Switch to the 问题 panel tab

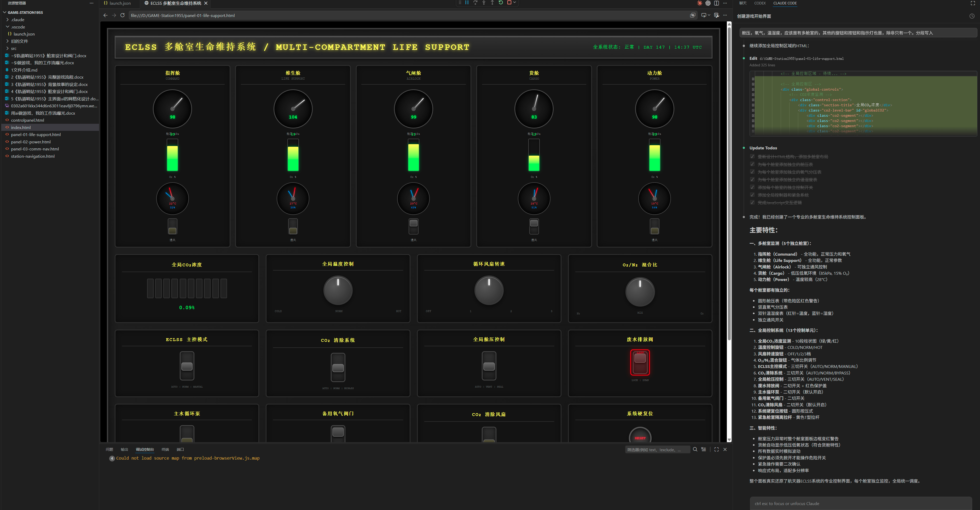(109, 449)
